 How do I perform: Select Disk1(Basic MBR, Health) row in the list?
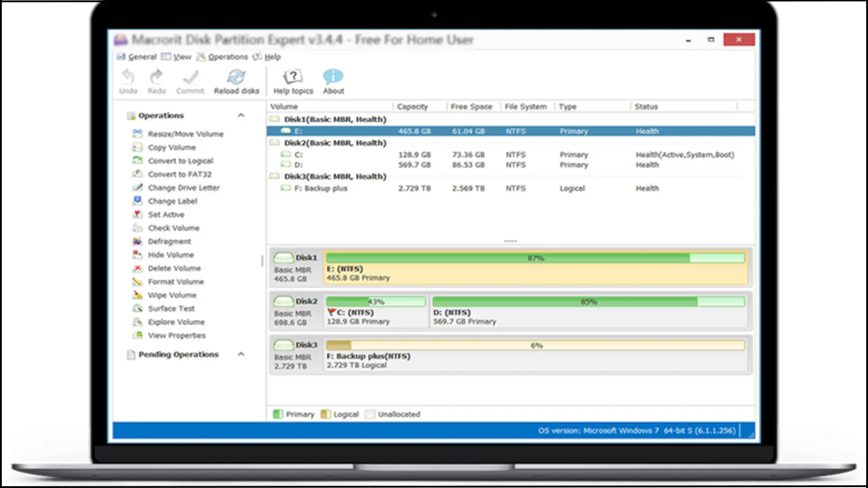click(510, 119)
